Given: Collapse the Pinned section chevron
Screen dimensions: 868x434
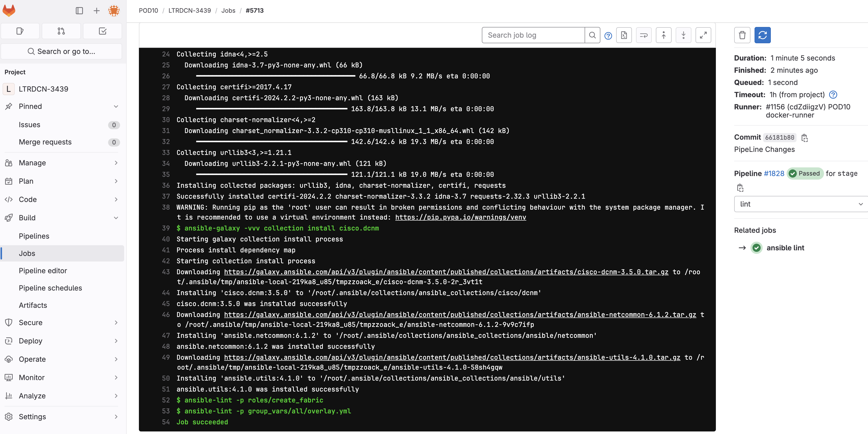Looking at the screenshot, I should [x=116, y=107].
